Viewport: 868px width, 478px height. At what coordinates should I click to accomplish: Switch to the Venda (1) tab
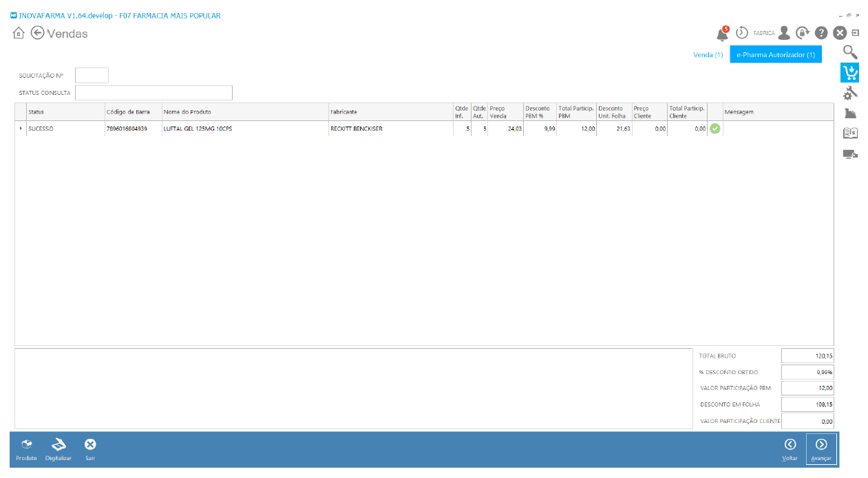point(708,54)
